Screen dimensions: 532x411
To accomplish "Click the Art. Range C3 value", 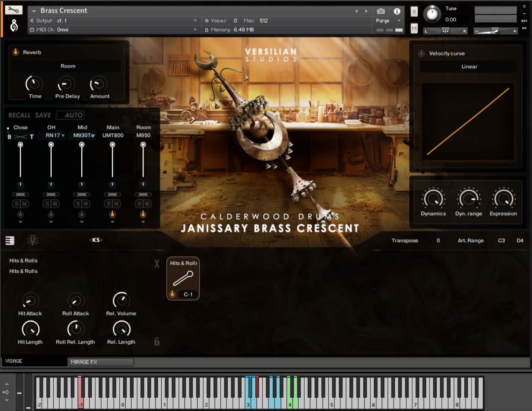I will pos(501,241).
